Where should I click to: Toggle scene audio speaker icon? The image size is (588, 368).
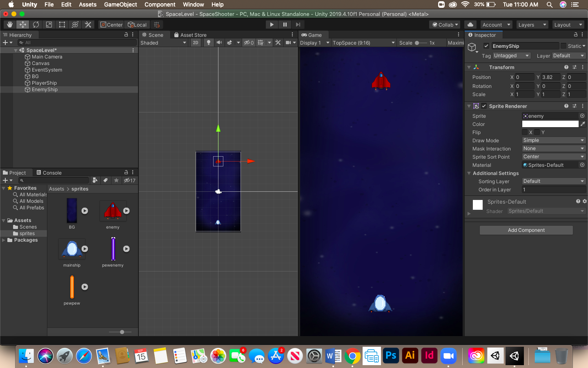point(219,43)
